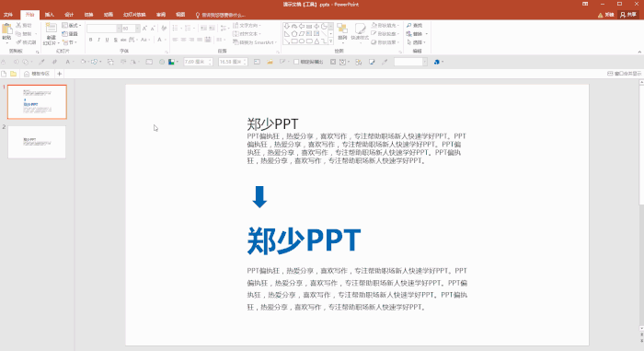
Task: Insert numbered list
Action: pyautogui.click(x=189, y=29)
